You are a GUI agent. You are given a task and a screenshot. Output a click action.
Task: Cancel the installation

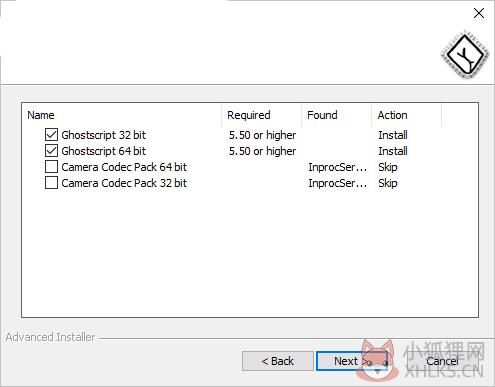pos(442,361)
